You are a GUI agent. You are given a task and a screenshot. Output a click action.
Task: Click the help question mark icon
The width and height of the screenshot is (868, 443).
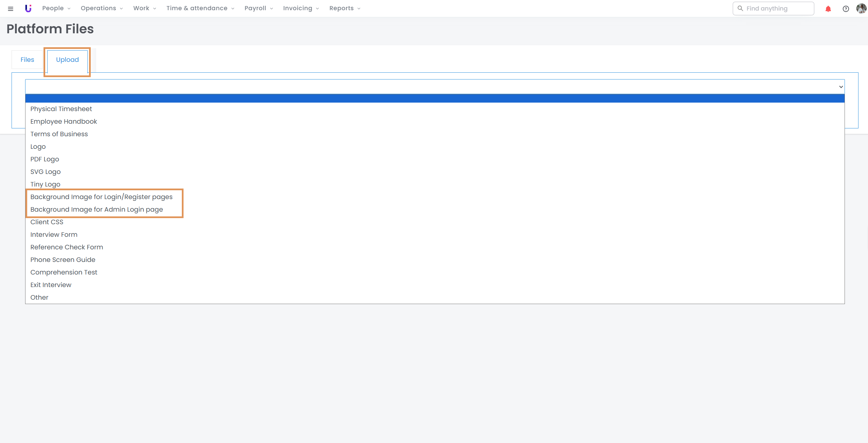(846, 9)
